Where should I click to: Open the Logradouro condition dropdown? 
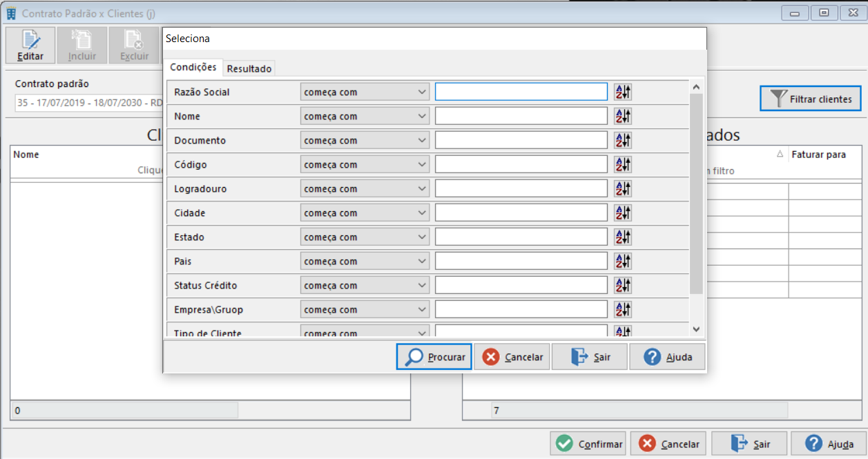(x=365, y=188)
